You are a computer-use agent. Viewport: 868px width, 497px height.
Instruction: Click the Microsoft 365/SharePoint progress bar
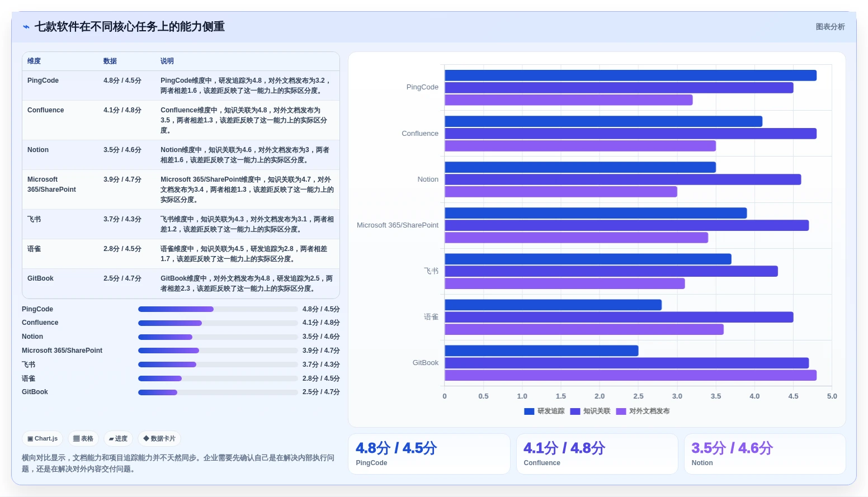pyautogui.click(x=218, y=351)
